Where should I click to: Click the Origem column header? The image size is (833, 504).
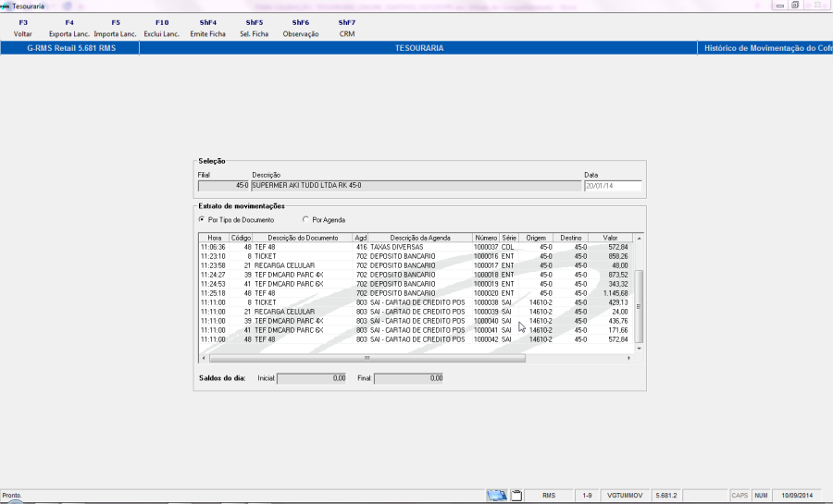pos(536,238)
